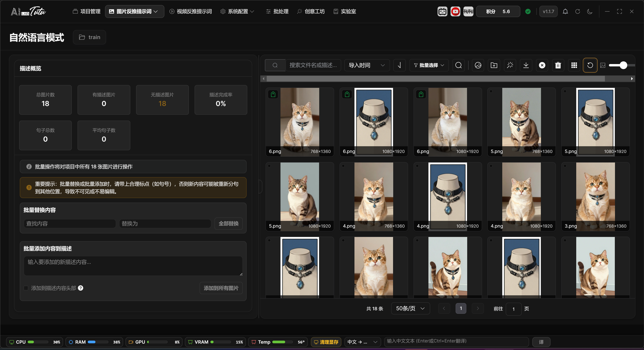Click the TUTU logo icon
The height and width of the screenshot is (350, 644).
pyautogui.click(x=468, y=12)
